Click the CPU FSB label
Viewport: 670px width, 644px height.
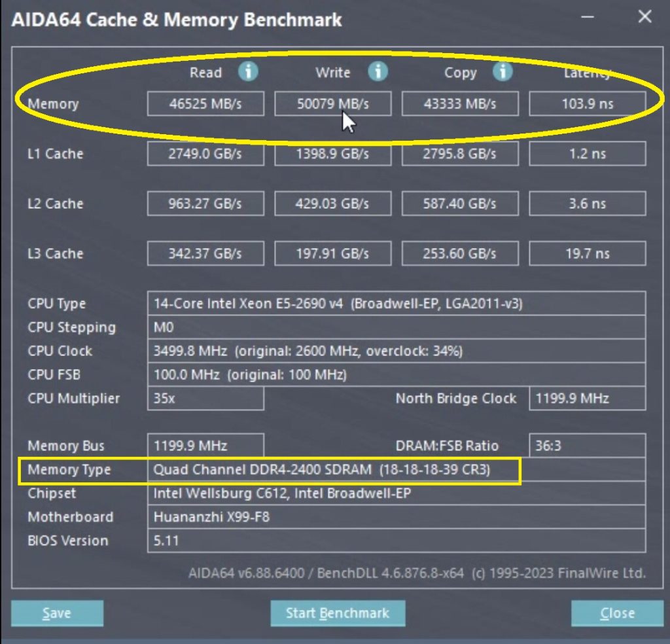click(54, 375)
